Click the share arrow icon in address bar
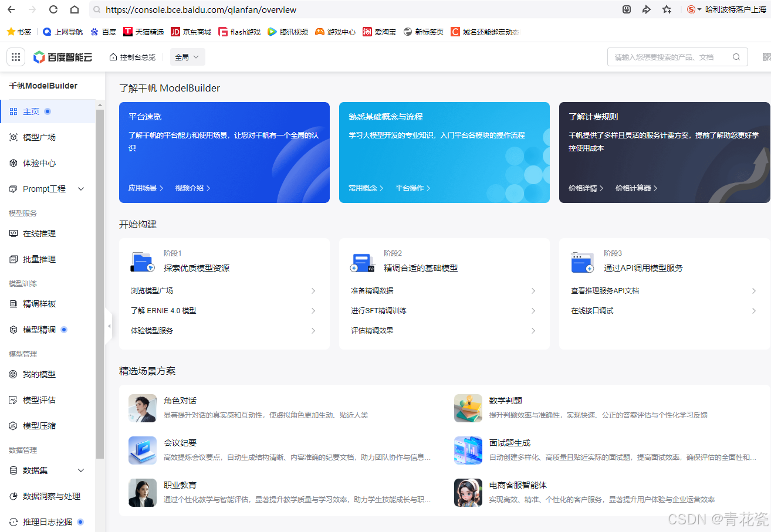The height and width of the screenshot is (532, 771). click(x=647, y=9)
